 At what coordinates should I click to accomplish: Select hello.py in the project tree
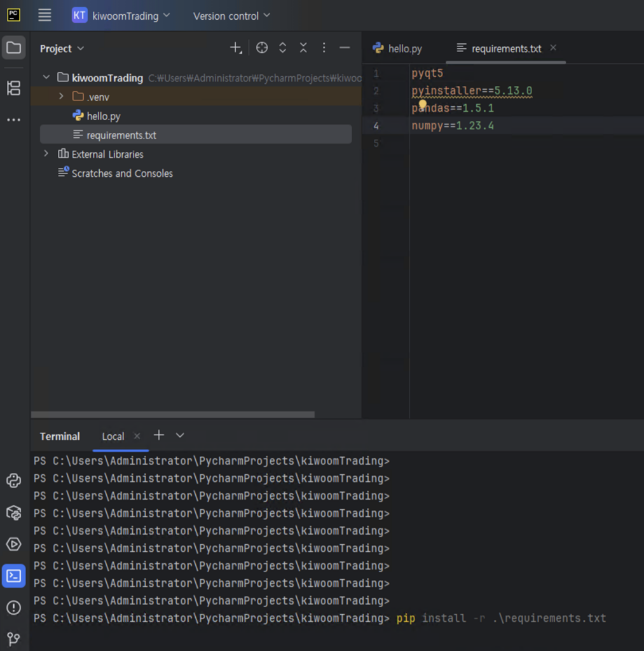pyautogui.click(x=104, y=116)
